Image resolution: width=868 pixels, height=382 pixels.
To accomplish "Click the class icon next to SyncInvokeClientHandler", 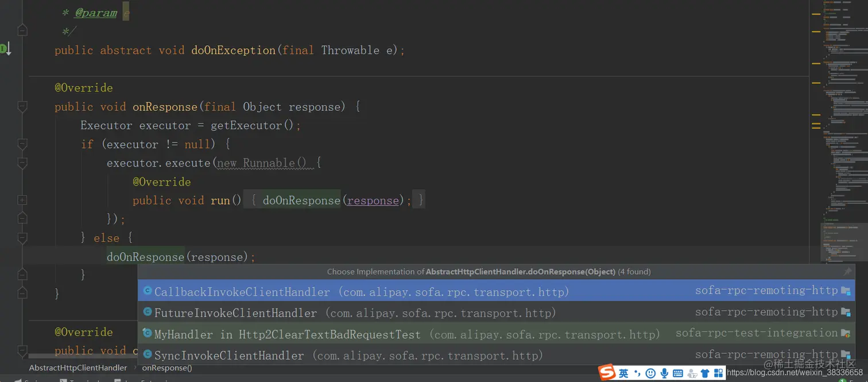I will (x=148, y=354).
